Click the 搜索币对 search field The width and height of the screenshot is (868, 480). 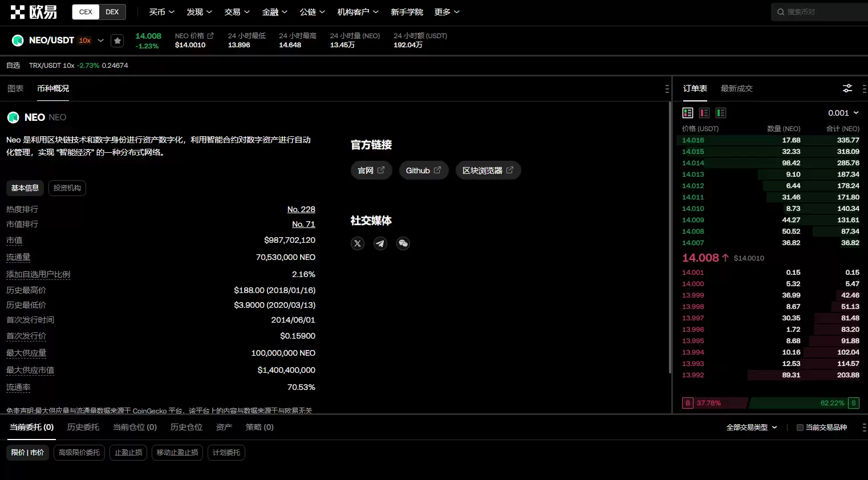point(821,12)
